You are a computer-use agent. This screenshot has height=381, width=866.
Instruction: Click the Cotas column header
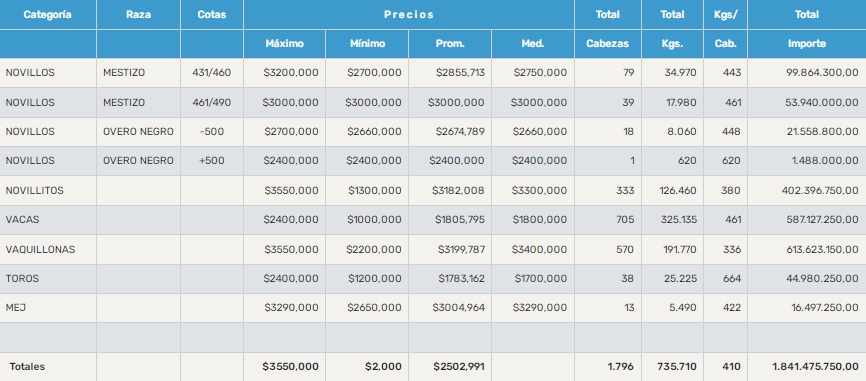212,15
